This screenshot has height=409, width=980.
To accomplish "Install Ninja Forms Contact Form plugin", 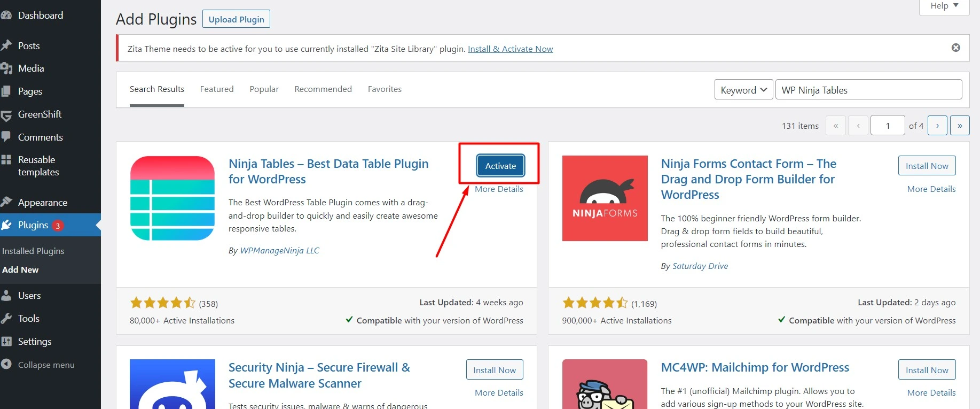I will (x=927, y=166).
